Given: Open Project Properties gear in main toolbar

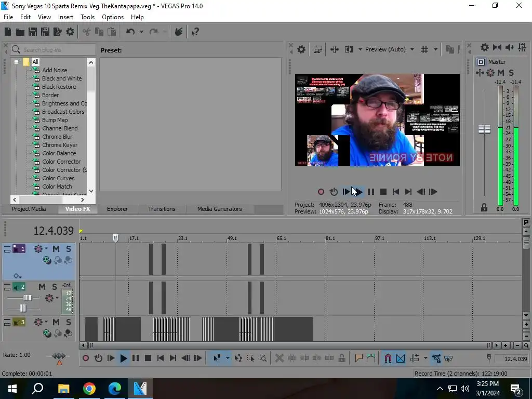Looking at the screenshot, I should coord(70,32).
